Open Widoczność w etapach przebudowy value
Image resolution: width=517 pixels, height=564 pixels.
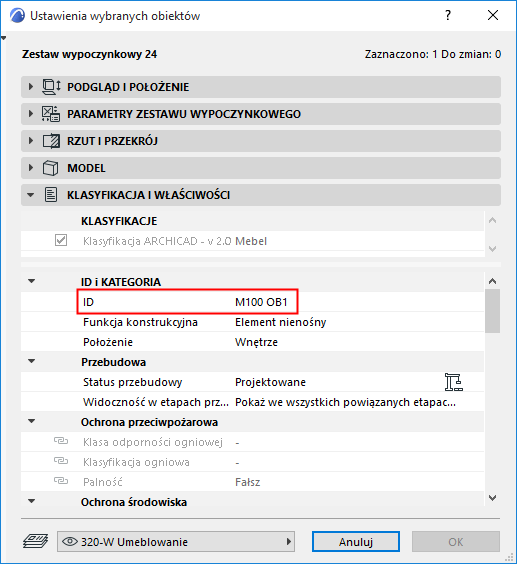coord(345,402)
